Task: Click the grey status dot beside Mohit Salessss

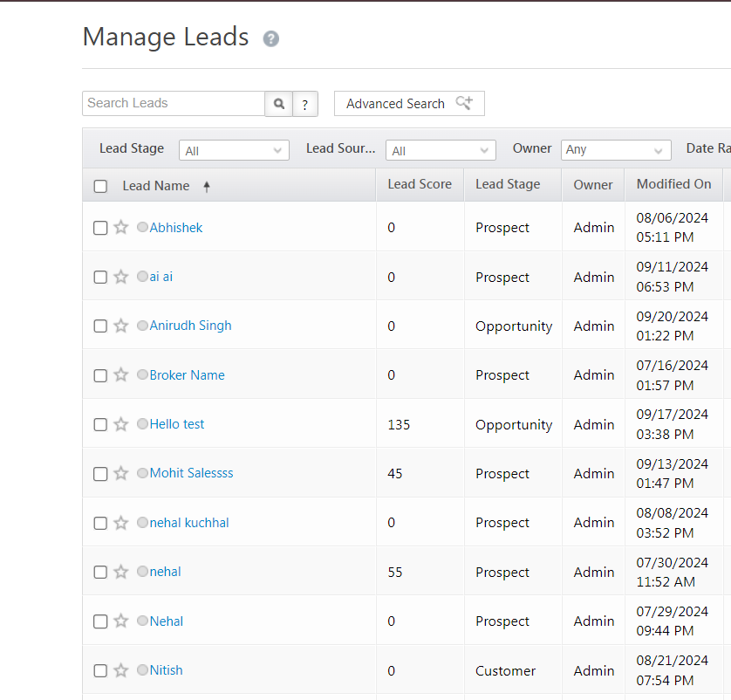Action: click(142, 473)
